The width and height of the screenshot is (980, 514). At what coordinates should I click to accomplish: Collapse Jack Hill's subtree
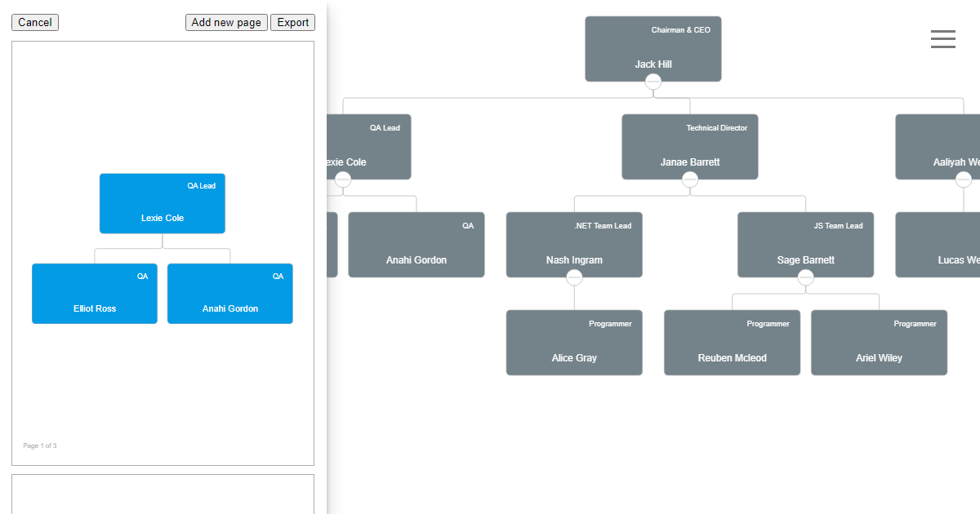point(653,82)
